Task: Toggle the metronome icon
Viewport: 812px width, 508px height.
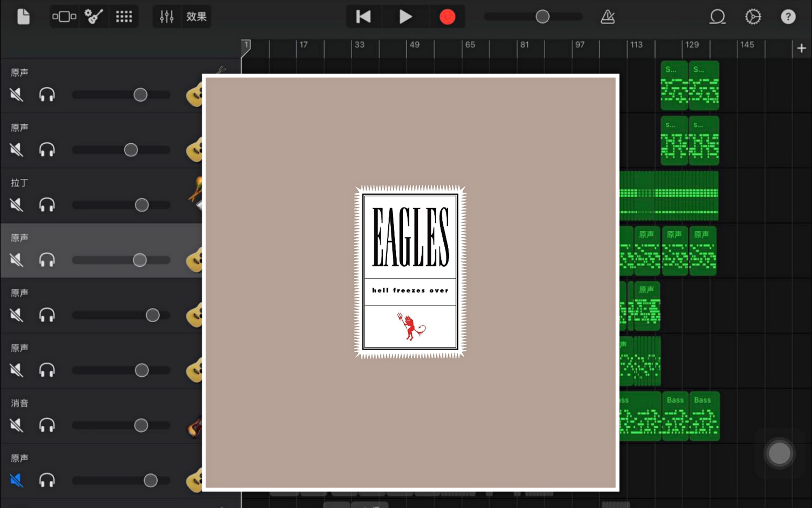Action: (x=608, y=16)
